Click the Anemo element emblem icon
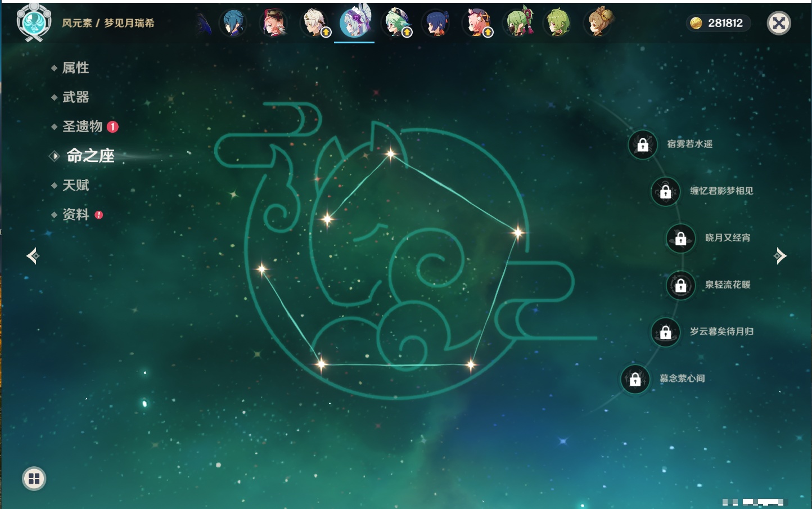The image size is (812, 509). pos(34,22)
